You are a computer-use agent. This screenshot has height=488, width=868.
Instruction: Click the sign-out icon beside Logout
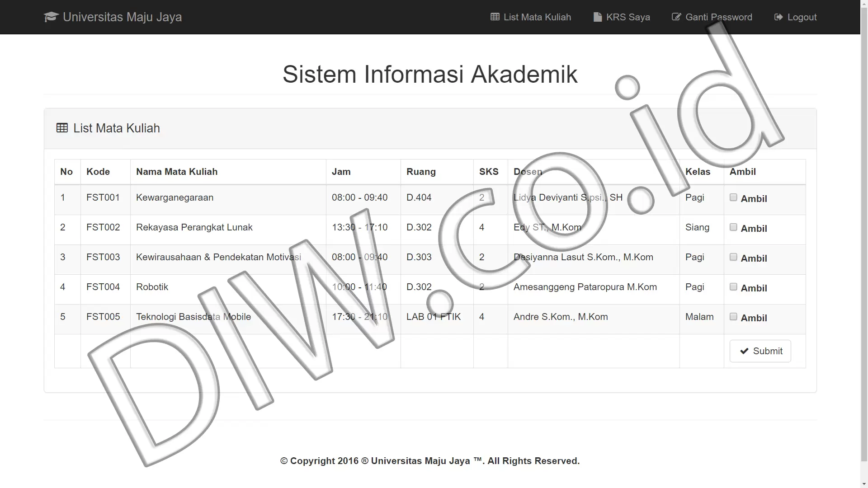[778, 17]
